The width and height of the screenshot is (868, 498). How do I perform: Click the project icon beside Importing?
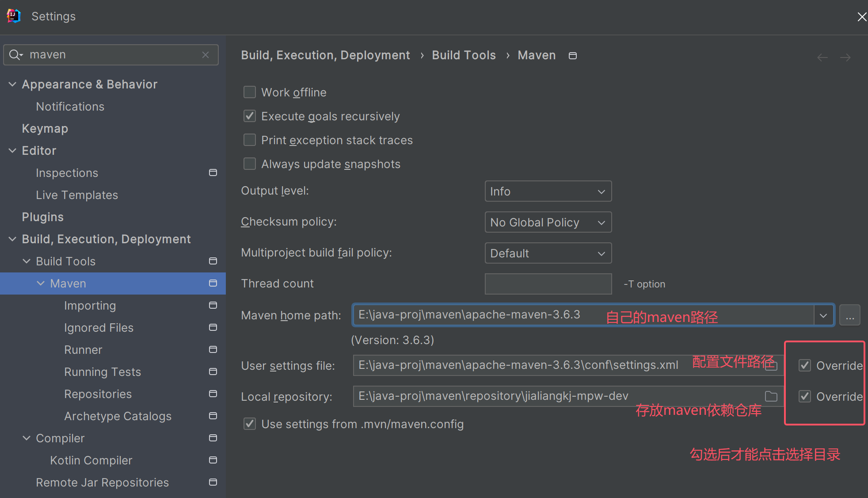coord(213,305)
